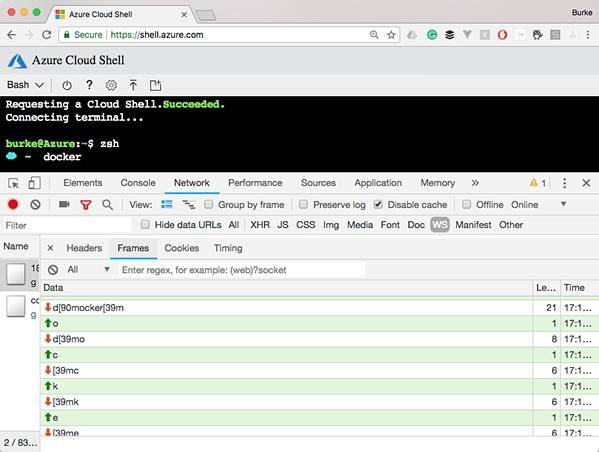The width and height of the screenshot is (599, 452).
Task: Switch to the Elements tab
Action: [83, 183]
